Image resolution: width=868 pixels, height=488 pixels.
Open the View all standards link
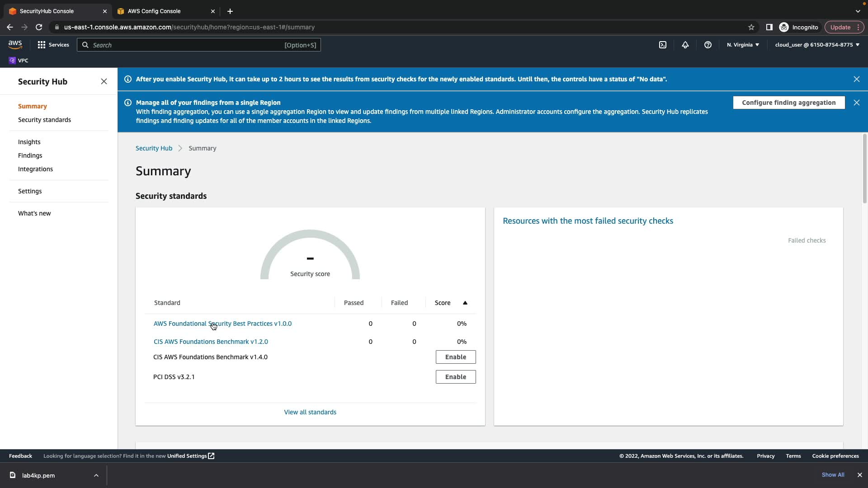[x=310, y=412]
